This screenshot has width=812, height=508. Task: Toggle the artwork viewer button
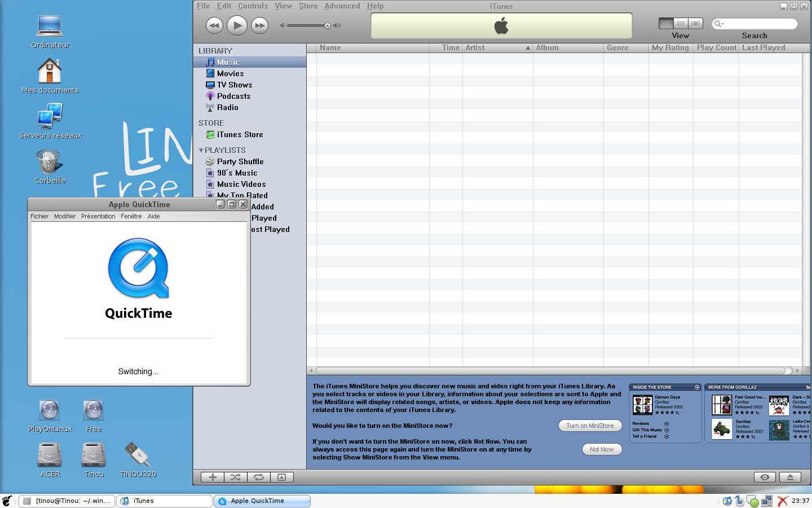(281, 477)
